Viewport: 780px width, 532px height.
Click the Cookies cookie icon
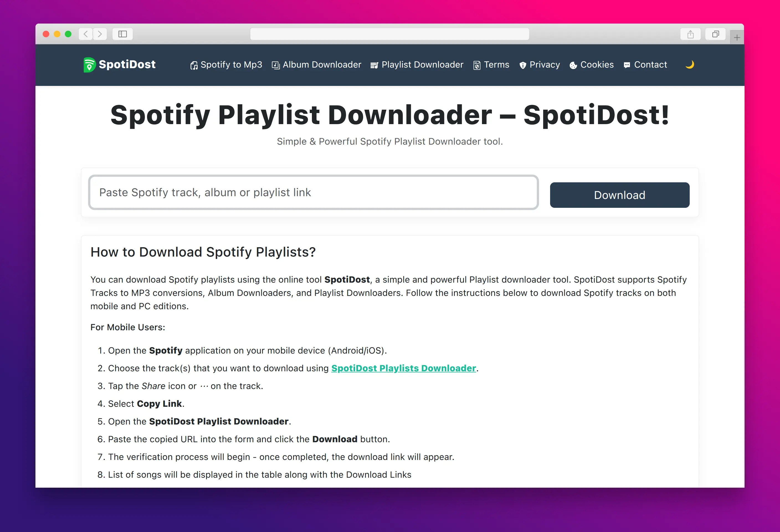573,65
